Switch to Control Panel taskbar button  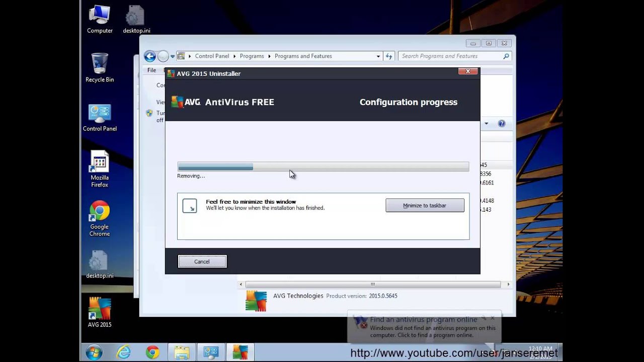point(211,352)
